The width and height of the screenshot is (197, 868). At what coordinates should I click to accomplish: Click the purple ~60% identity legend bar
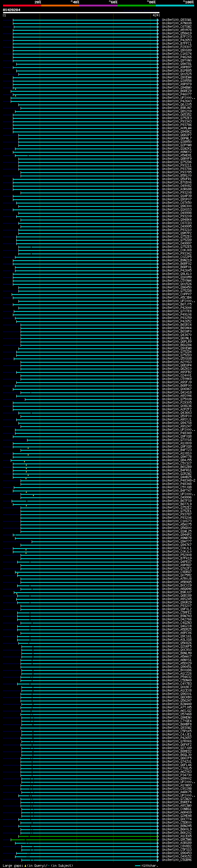coord(99,6)
